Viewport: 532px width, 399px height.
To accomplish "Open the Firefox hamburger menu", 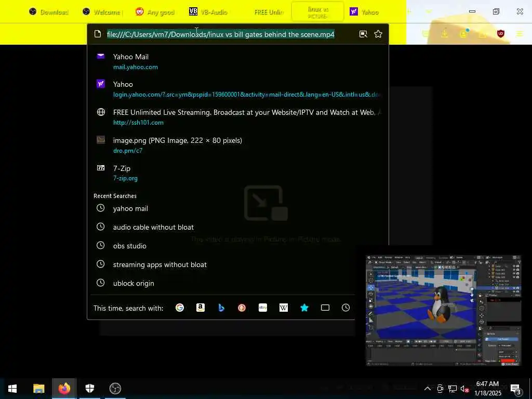I will click(520, 34).
